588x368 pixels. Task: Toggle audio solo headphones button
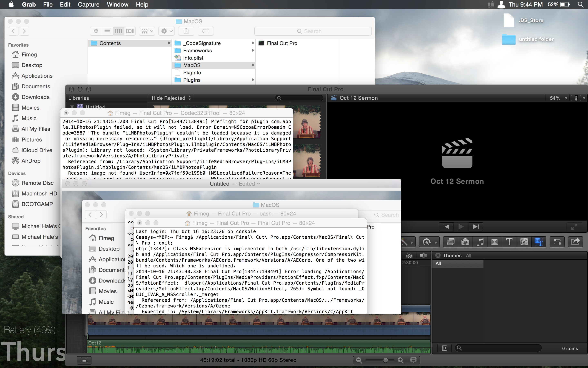(x=409, y=256)
